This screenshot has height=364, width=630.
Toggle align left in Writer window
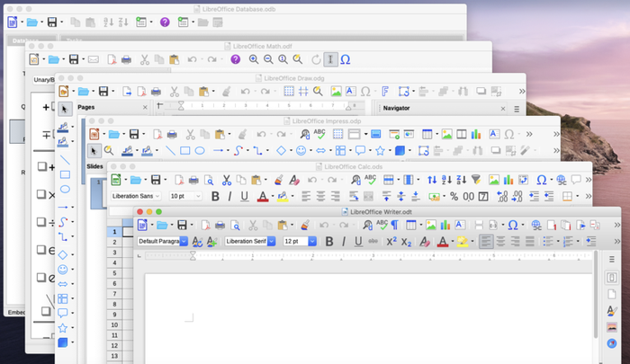tap(486, 241)
